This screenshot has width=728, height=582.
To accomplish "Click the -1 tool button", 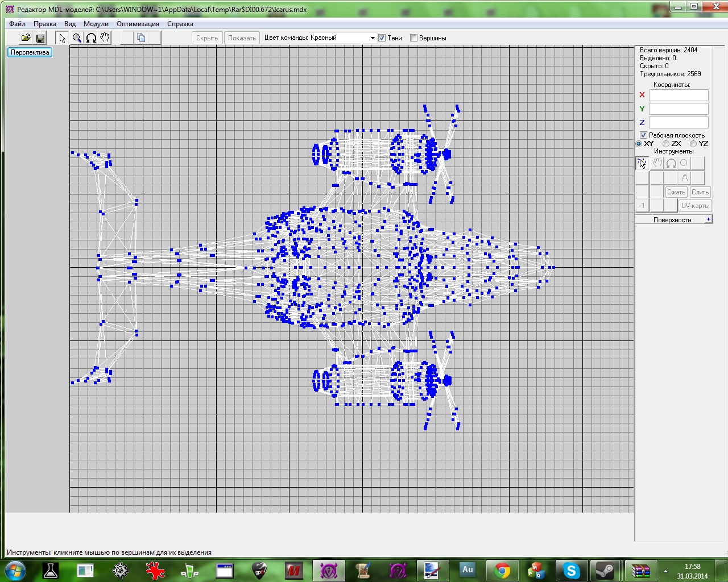I will (642, 206).
